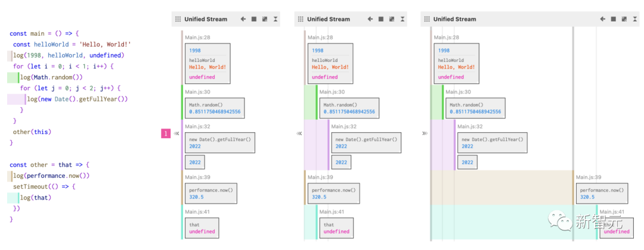Open the Main.js:28 link in the first panel
The image size is (644, 250).
197,37
